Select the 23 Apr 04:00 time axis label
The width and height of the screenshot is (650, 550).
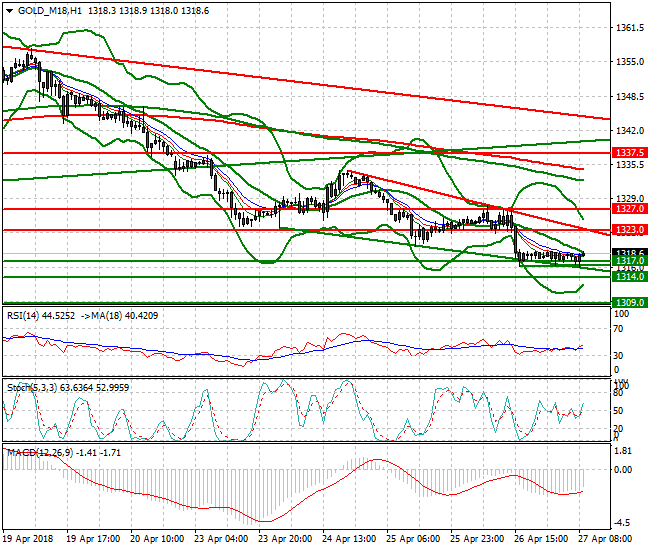[221, 539]
